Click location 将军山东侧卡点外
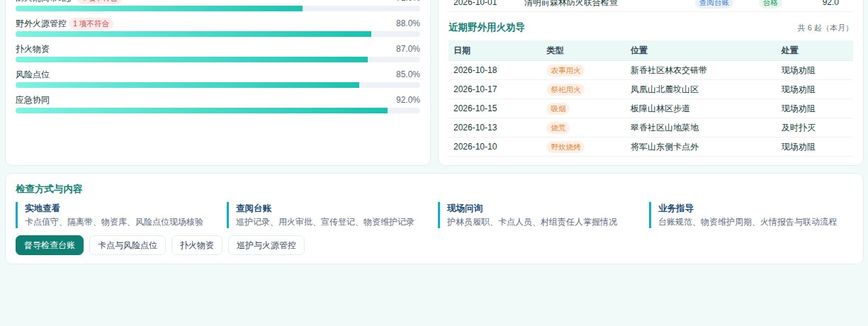The image size is (868, 326). (x=665, y=147)
